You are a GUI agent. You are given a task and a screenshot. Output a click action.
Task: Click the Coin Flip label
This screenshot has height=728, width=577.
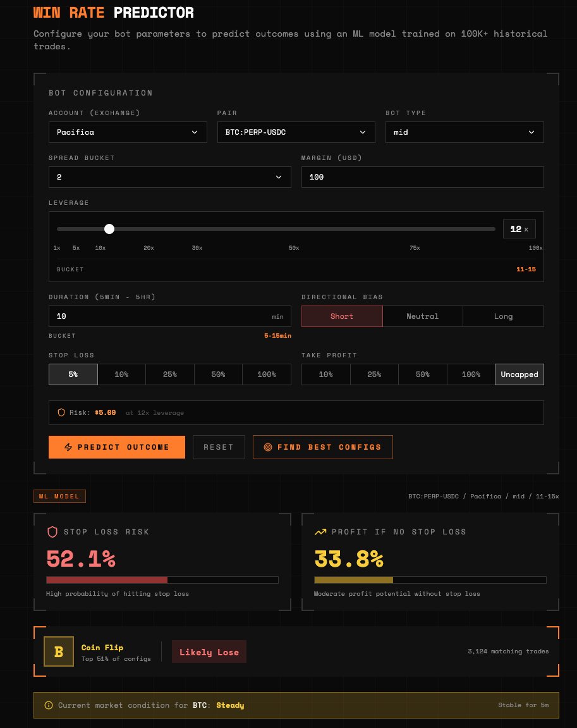coord(102,647)
